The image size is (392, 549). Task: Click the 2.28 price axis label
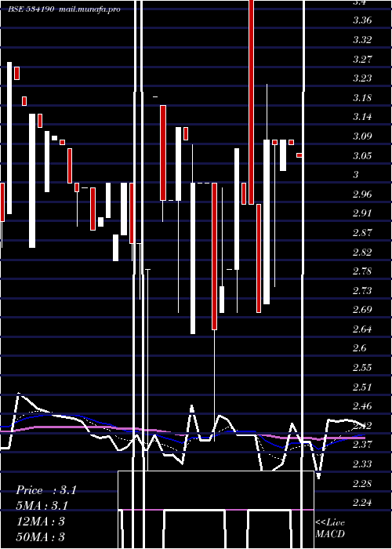pos(362,484)
